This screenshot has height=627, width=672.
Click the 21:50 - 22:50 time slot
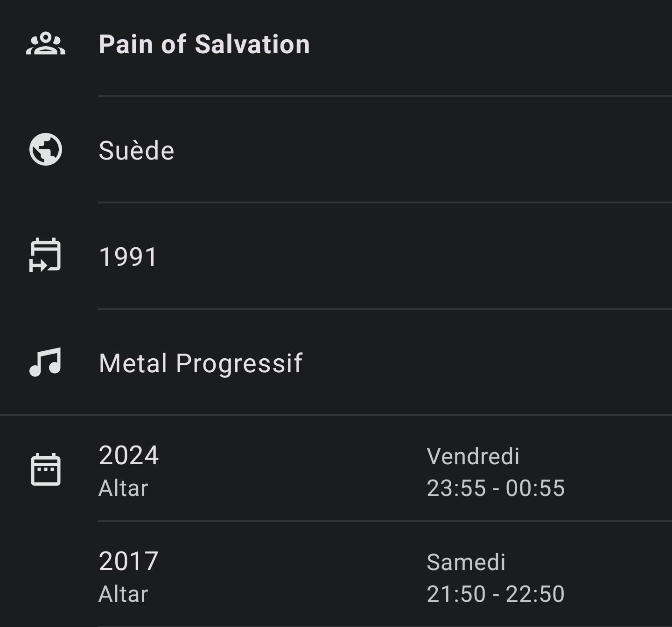click(496, 594)
